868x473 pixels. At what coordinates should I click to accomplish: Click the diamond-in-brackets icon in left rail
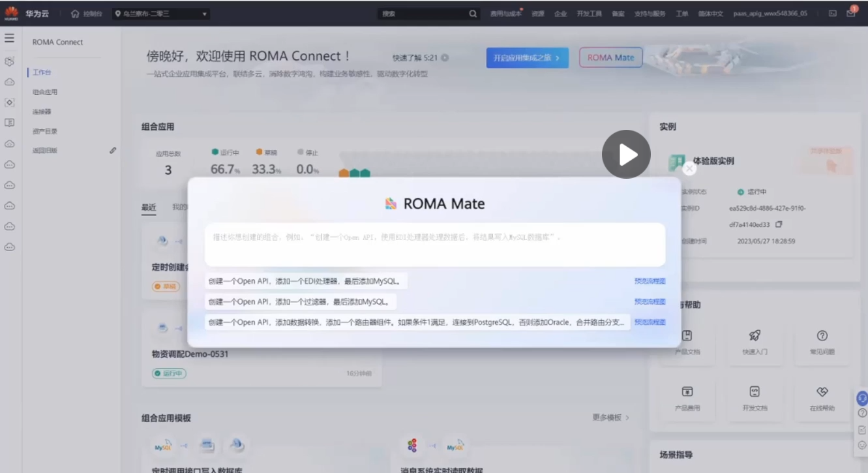pos(10,102)
